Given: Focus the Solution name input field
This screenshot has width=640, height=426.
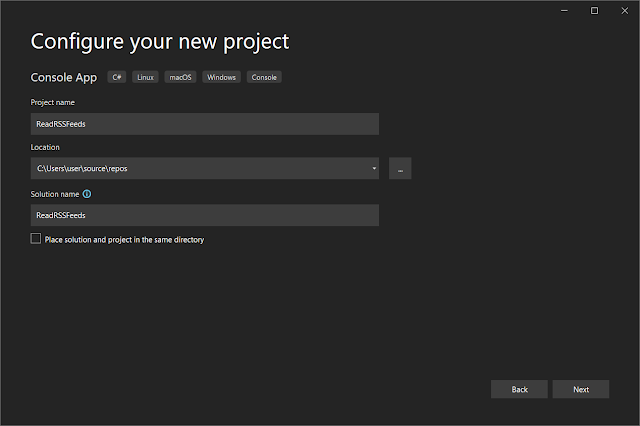Looking at the screenshot, I should click(204, 215).
